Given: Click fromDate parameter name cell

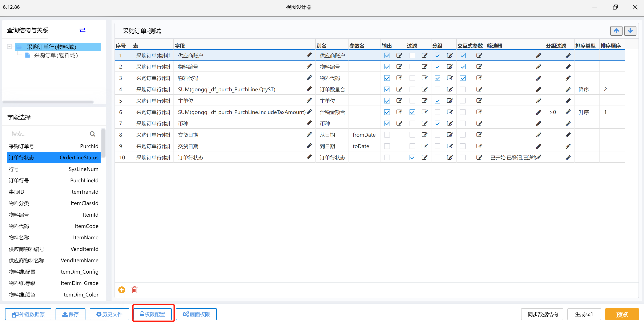Looking at the screenshot, I should pyautogui.click(x=364, y=135).
